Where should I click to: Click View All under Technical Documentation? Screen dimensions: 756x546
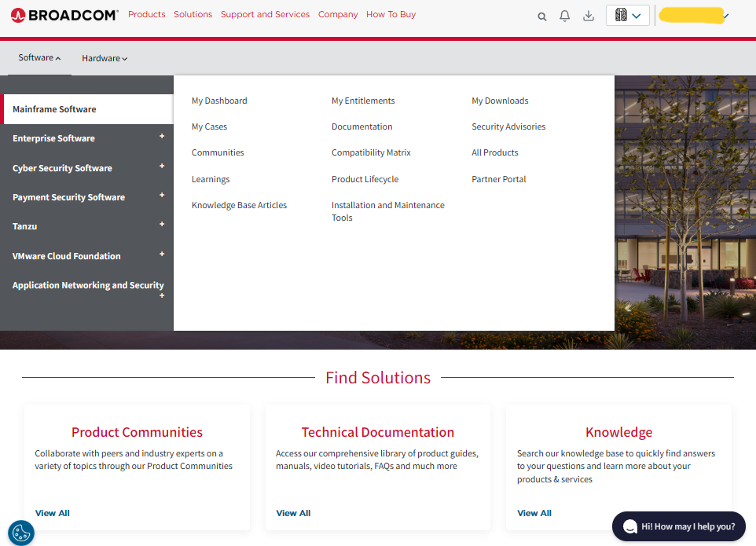tap(293, 513)
